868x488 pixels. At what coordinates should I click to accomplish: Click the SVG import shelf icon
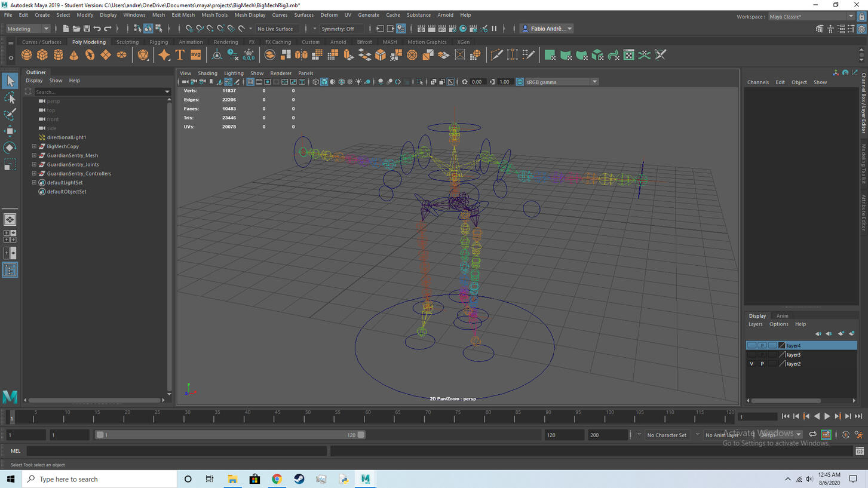pos(196,55)
